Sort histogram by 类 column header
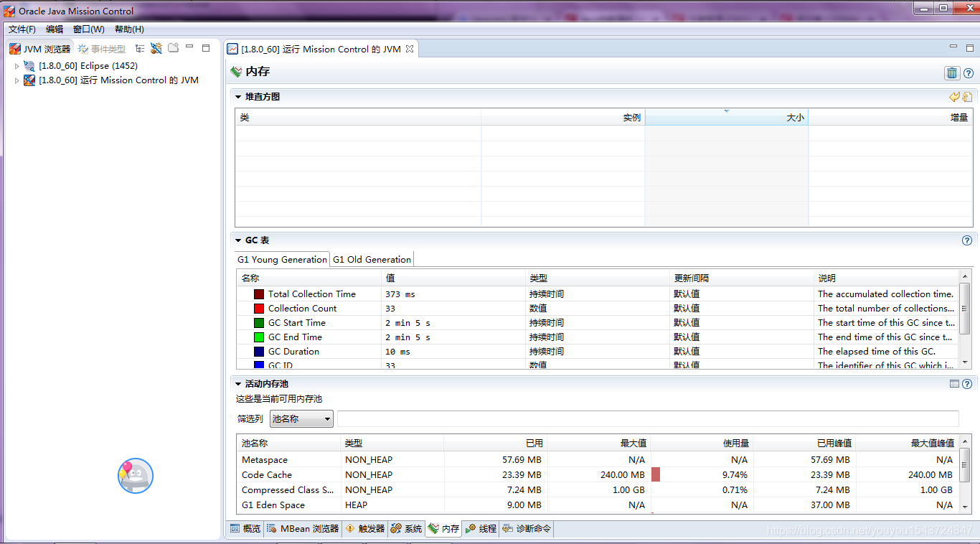Viewport: 980px width, 544px height. click(358, 117)
